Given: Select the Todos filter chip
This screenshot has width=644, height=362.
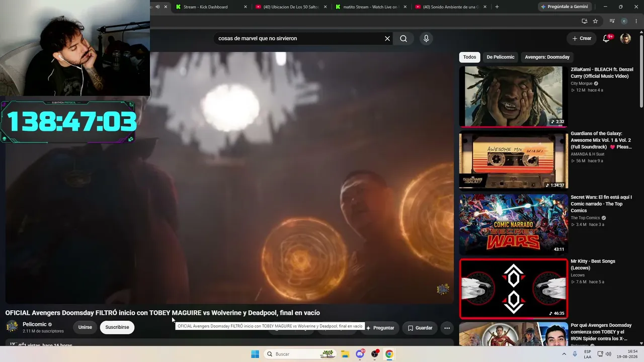Looking at the screenshot, I should [x=469, y=57].
